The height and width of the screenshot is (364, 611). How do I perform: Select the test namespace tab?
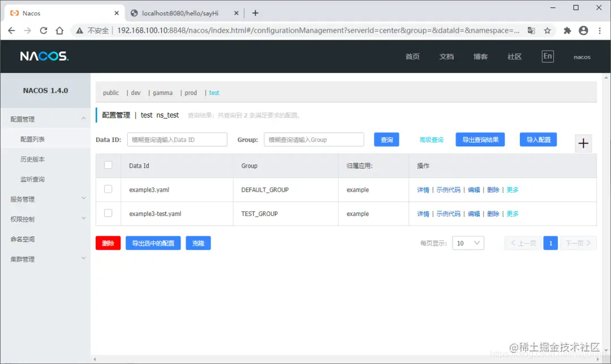[x=214, y=93]
